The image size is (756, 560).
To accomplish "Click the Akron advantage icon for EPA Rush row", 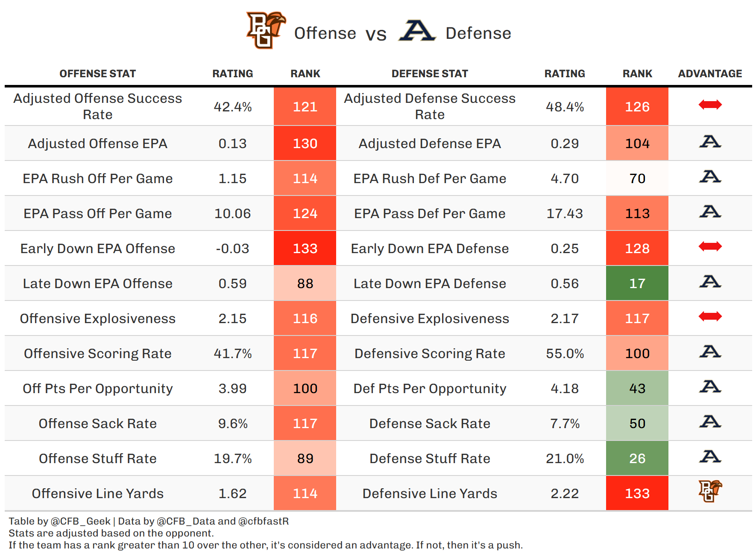I will (x=710, y=177).
